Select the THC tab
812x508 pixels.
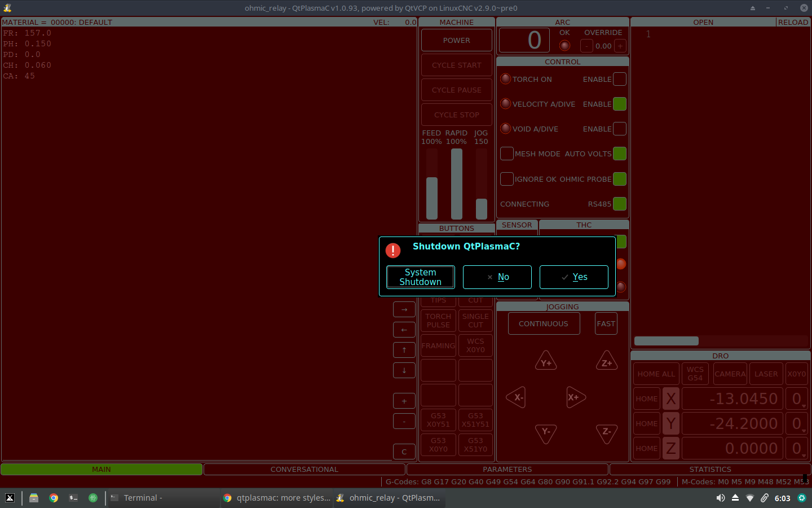click(x=584, y=225)
